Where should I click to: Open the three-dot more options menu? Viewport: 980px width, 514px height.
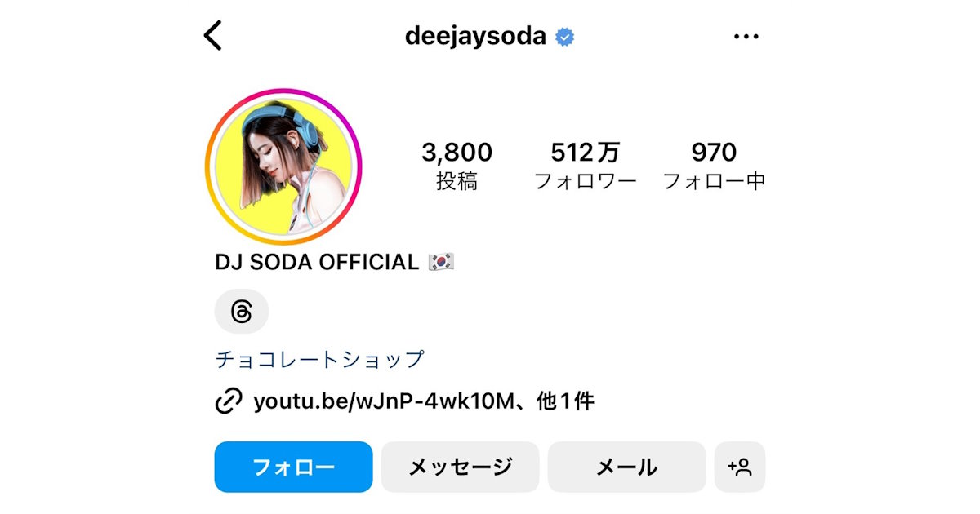click(x=746, y=37)
